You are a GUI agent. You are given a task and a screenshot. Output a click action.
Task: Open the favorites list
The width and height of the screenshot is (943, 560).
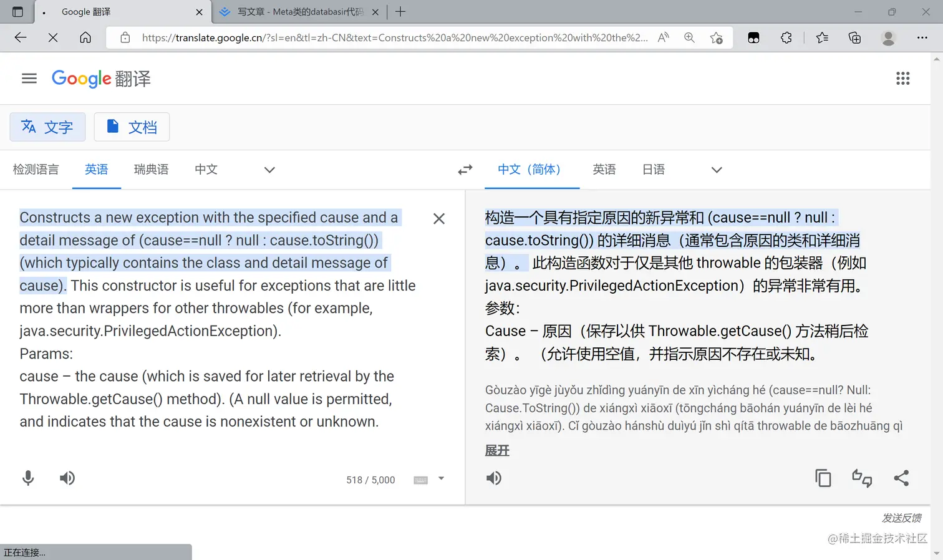pos(822,37)
